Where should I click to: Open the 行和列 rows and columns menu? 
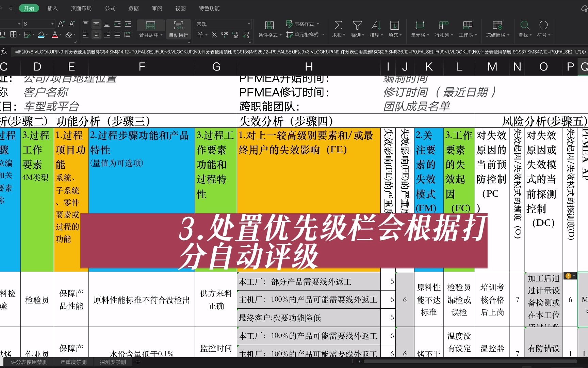tap(444, 29)
